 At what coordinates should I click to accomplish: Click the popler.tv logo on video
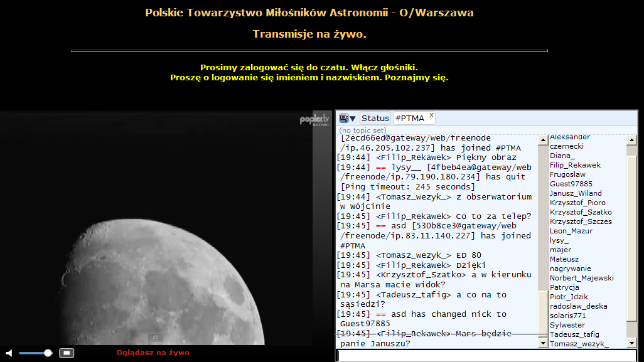tap(314, 119)
